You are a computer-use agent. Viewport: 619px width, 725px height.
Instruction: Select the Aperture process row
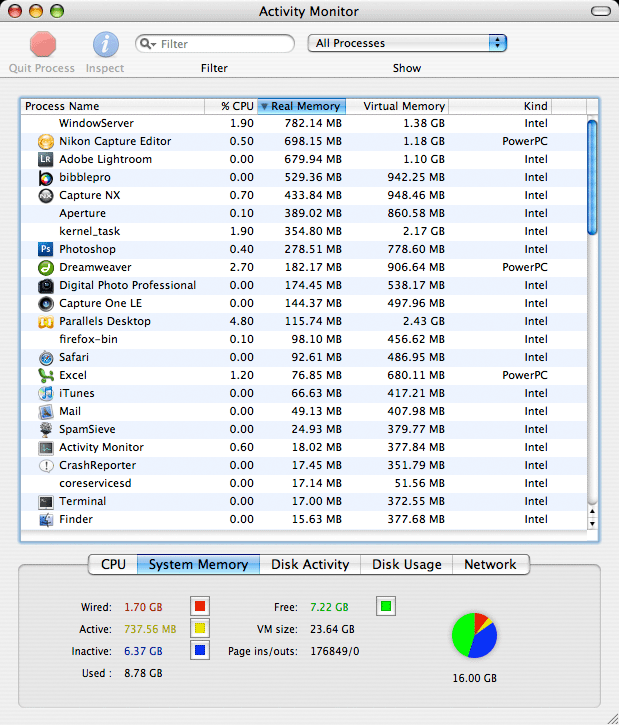[x=304, y=214]
